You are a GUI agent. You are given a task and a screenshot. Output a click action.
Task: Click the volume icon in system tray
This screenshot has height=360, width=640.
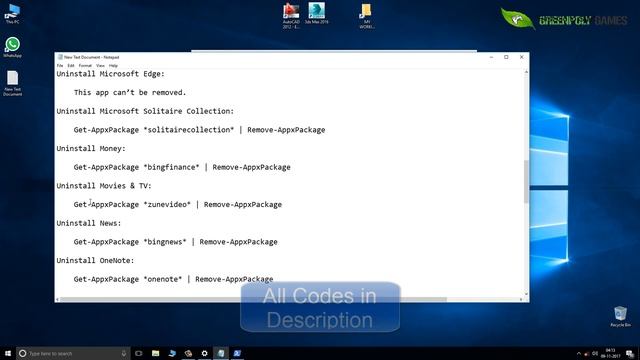(x=595, y=353)
